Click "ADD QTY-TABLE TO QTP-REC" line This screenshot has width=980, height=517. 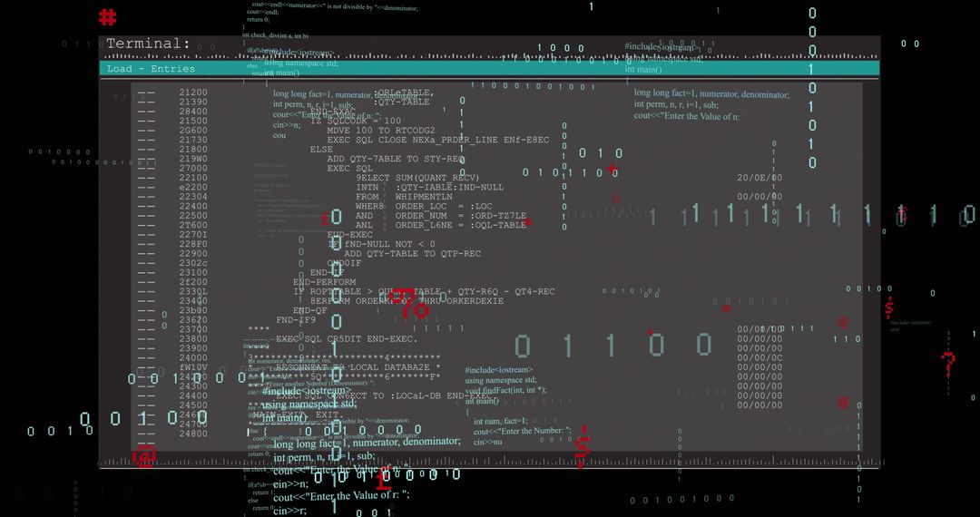tap(412, 253)
